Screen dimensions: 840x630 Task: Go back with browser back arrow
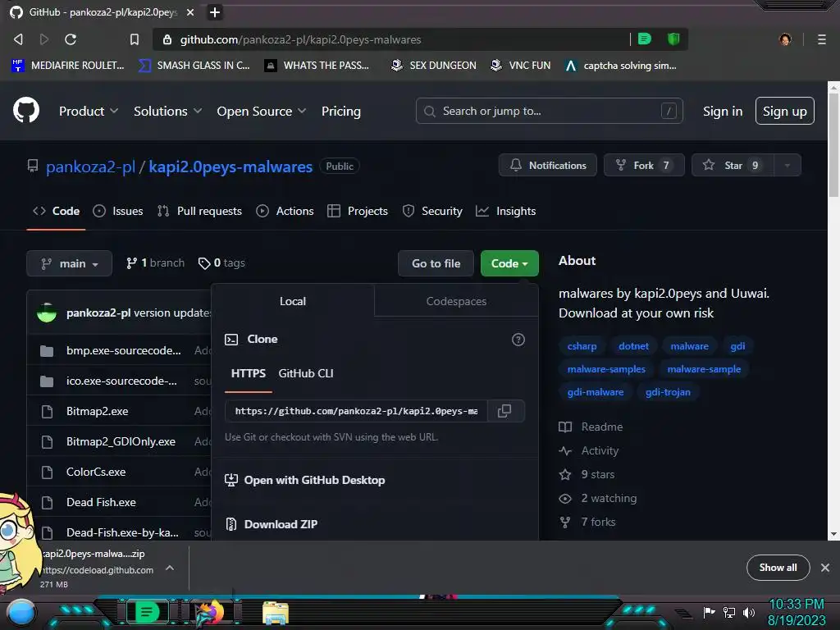[x=18, y=39]
